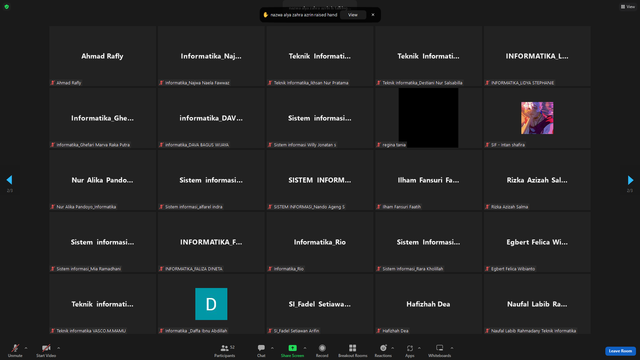Dismiss the raised hand notification
The image size is (640, 360).
[373, 15]
